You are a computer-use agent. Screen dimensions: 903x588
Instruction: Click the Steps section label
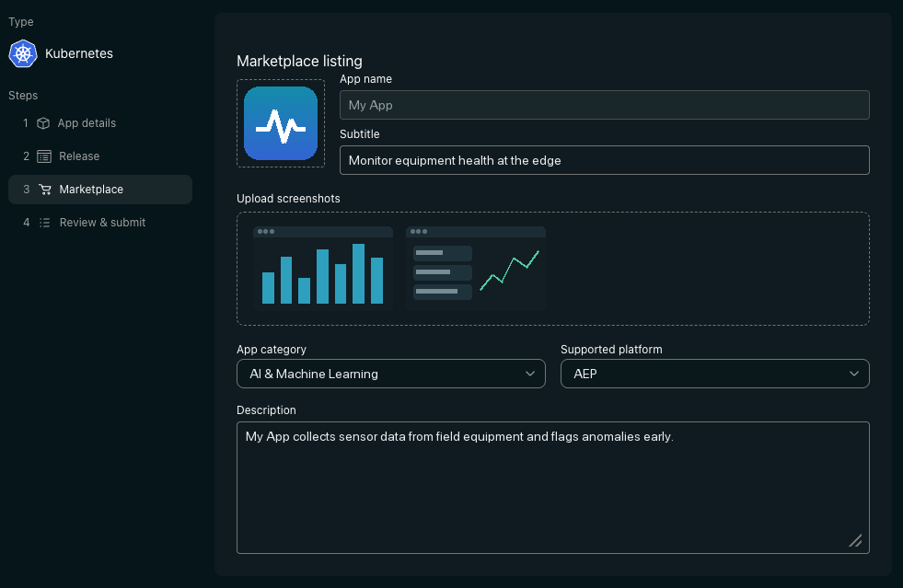tap(23, 96)
